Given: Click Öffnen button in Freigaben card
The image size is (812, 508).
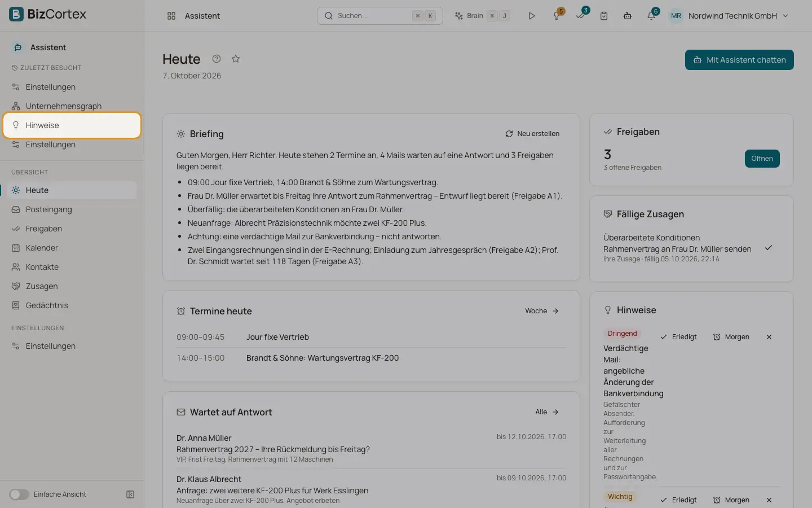Looking at the screenshot, I should pyautogui.click(x=762, y=159).
